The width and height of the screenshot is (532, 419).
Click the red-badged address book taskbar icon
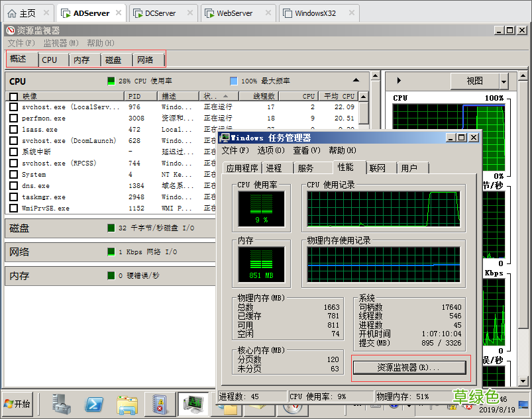tap(158, 404)
